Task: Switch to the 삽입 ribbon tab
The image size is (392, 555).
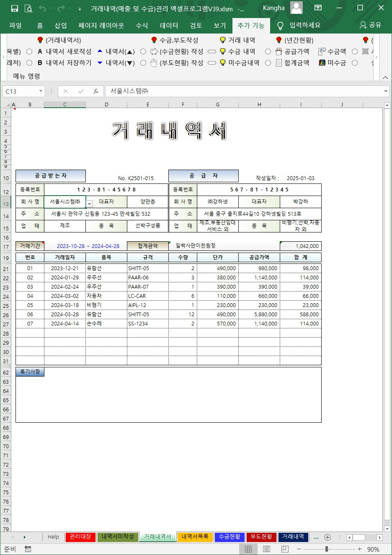Action: pos(61,25)
